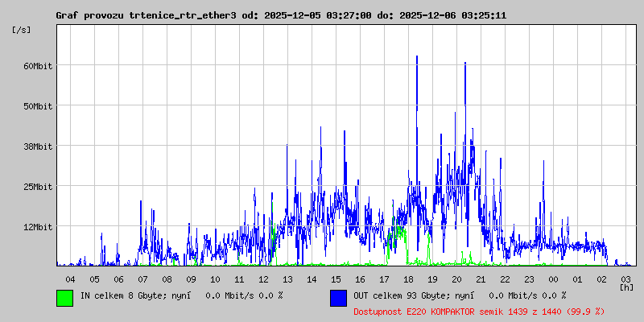Screen dimensions: 644x322
Task: Click hour label '23' on x-axis
Action: point(529,279)
